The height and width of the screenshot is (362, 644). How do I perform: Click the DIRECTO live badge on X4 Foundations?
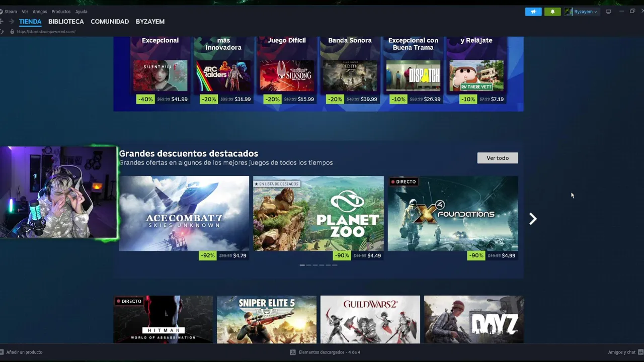coord(404,182)
